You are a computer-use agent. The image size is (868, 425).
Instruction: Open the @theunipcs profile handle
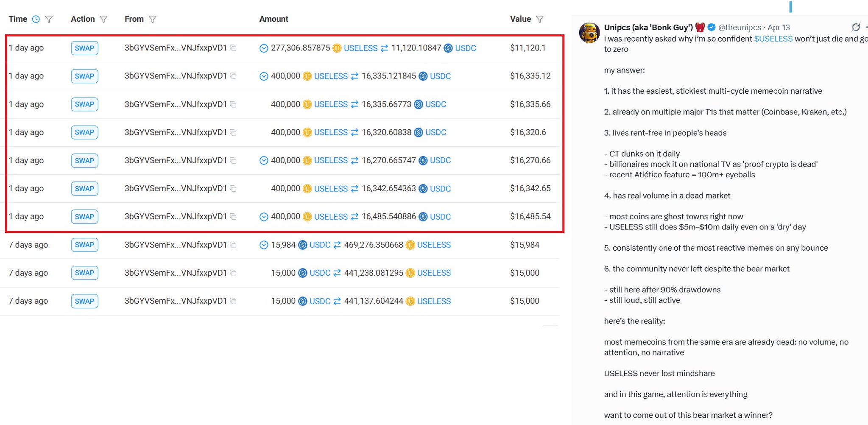739,27
